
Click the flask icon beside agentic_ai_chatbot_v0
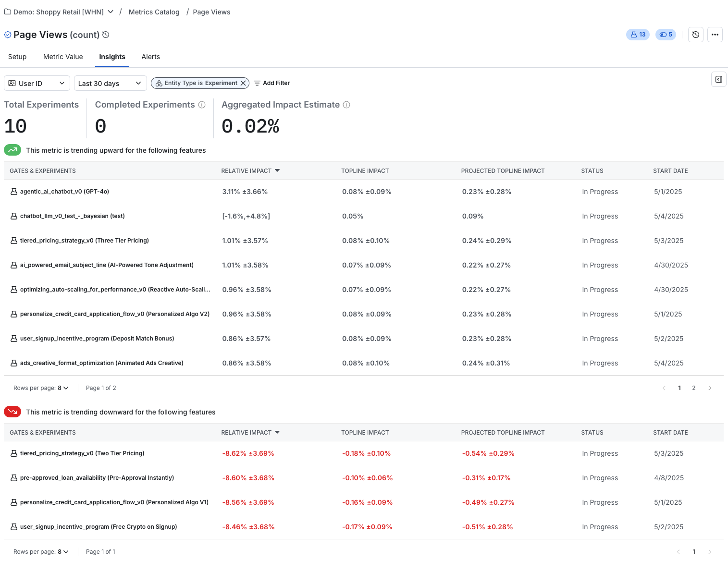13,191
